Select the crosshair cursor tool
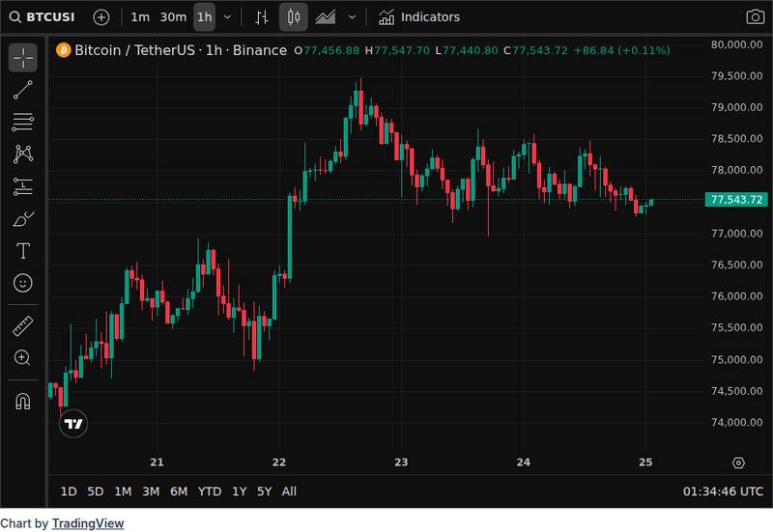Image resolution: width=773 pixels, height=532 pixels. tap(22, 58)
